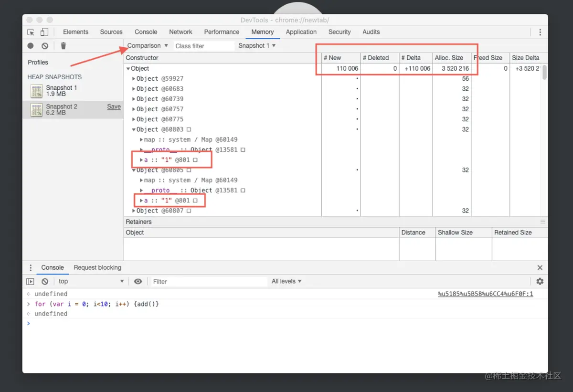Select the Snapshot 1 1.9 MB entry
The height and width of the screenshot is (392, 573).
(73, 91)
